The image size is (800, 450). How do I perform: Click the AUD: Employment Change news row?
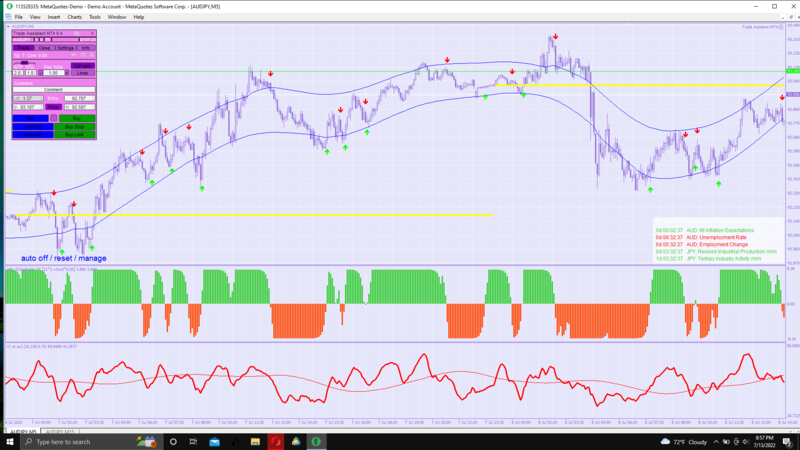[702, 244]
